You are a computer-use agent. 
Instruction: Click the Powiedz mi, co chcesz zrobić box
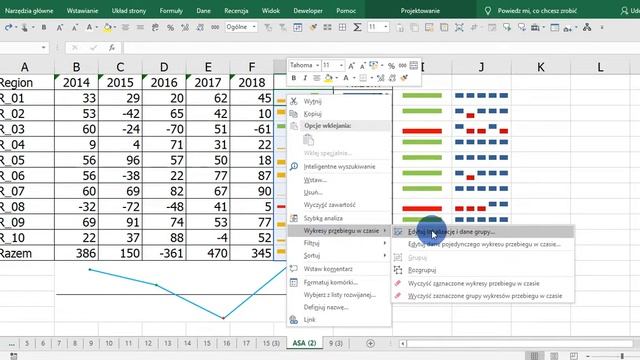pyautogui.click(x=537, y=11)
